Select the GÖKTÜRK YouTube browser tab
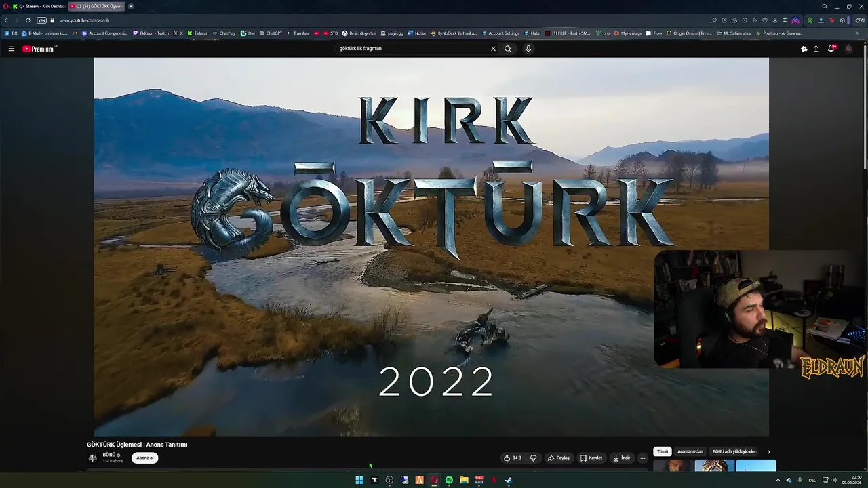Image resolution: width=868 pixels, height=488 pixels. point(97,6)
